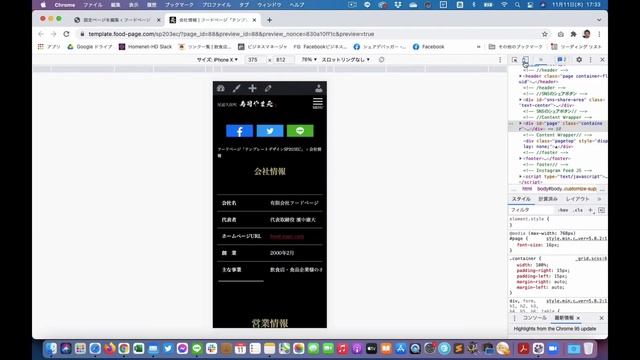Open the hamburger MENU on mobile page
The height and width of the screenshot is (360, 640).
pos(318,103)
